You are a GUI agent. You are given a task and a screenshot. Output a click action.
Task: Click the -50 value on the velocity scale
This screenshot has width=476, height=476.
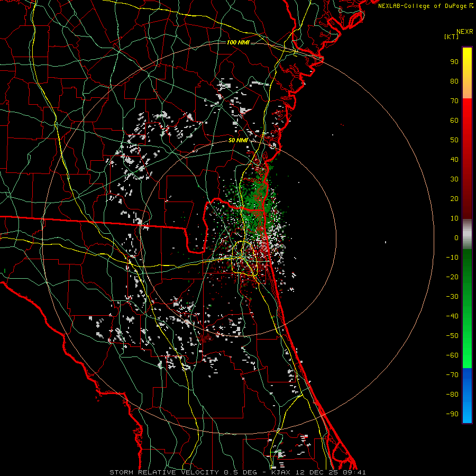click(x=452, y=336)
